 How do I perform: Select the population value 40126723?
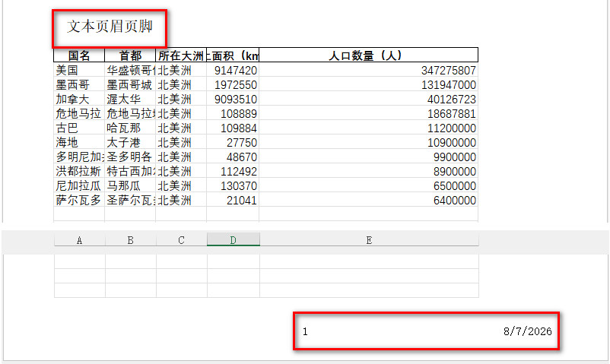pos(368,99)
